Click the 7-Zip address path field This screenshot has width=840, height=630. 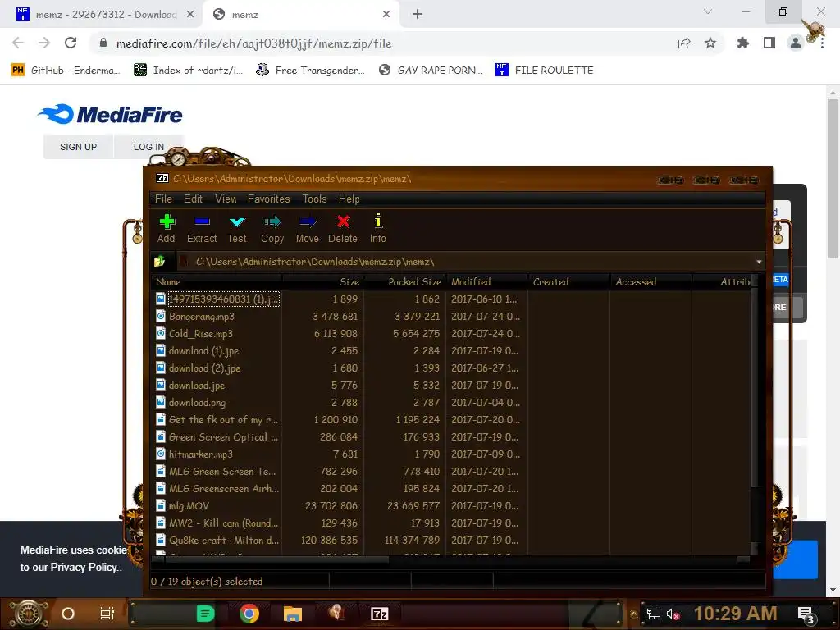coord(465,262)
